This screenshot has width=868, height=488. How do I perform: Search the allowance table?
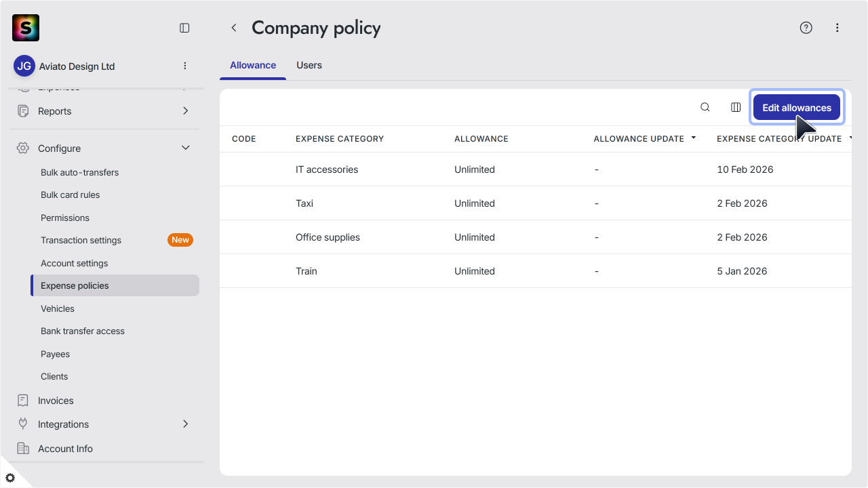tap(705, 107)
